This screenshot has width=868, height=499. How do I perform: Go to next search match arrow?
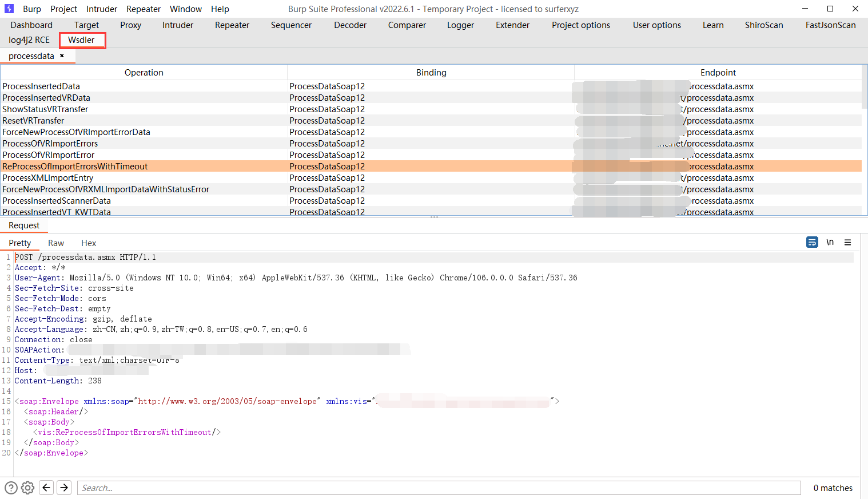(64, 488)
